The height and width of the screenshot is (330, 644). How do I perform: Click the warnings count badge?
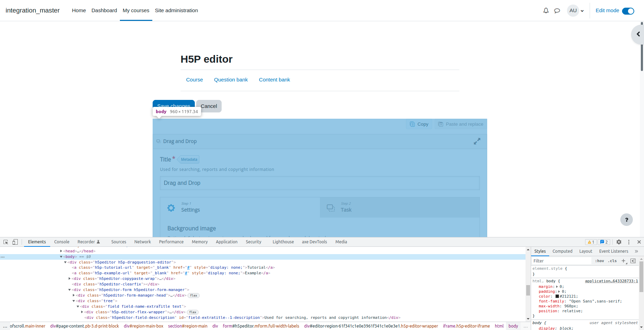tap(591, 242)
